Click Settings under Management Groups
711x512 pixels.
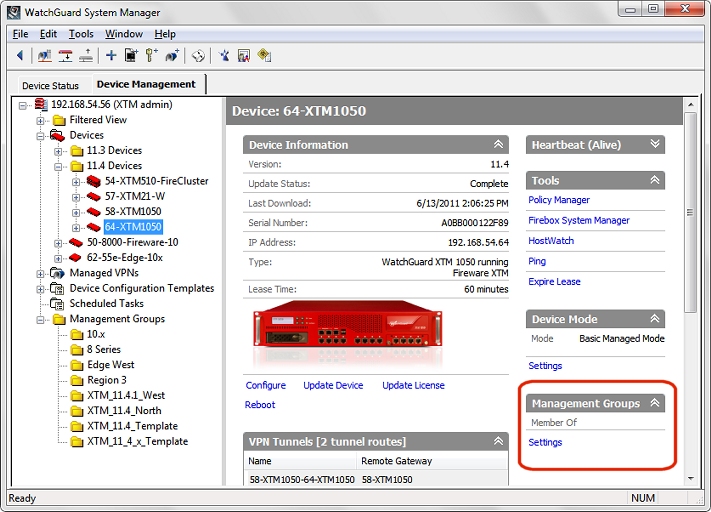point(545,442)
